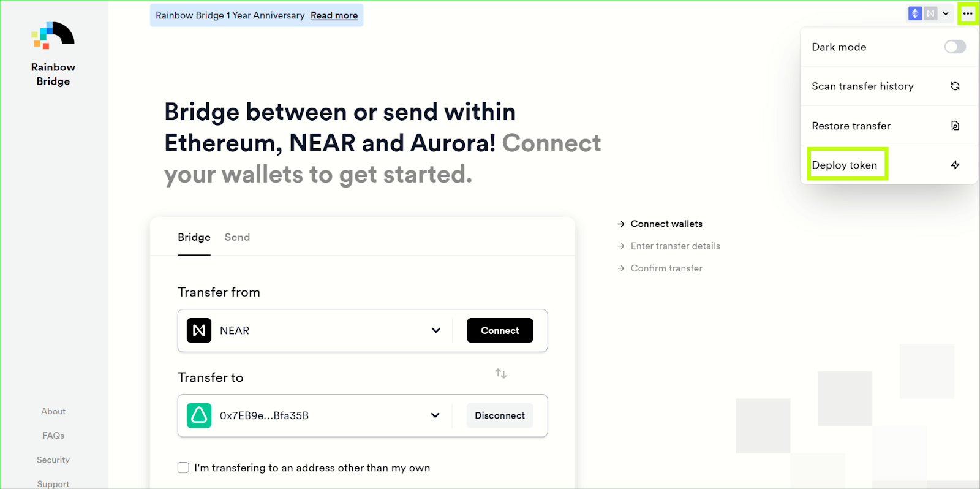
Task: Swap transfer direction with arrows icon
Action: [x=501, y=373]
